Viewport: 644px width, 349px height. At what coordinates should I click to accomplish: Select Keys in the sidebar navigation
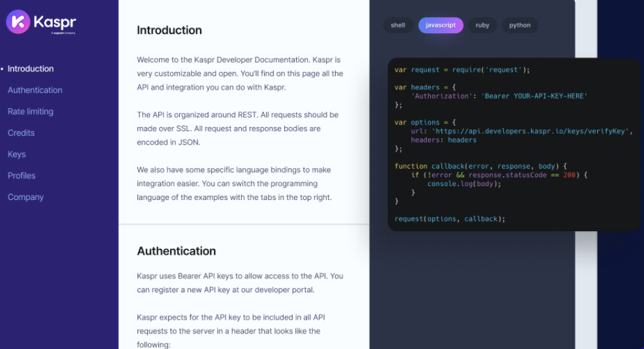16,154
